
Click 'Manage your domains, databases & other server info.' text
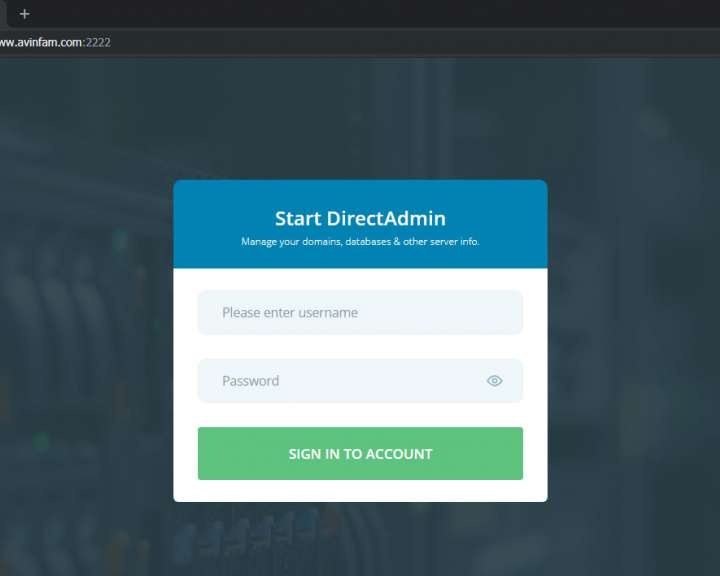360,242
